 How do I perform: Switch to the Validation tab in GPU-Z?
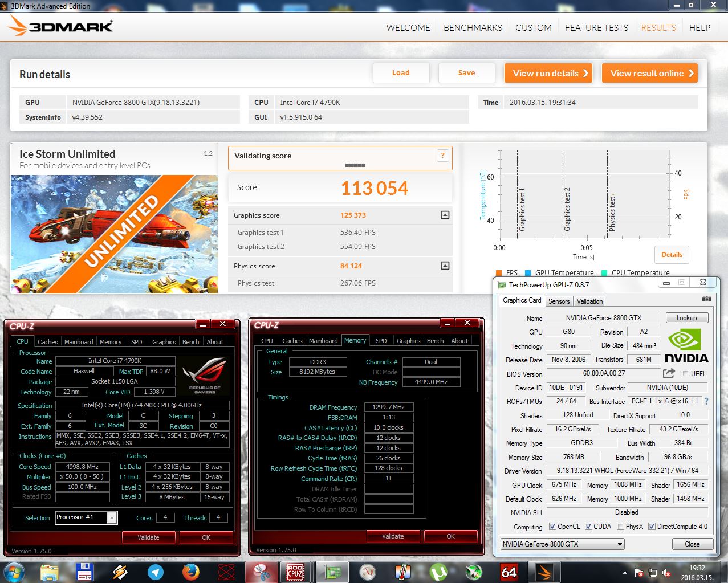pos(589,301)
